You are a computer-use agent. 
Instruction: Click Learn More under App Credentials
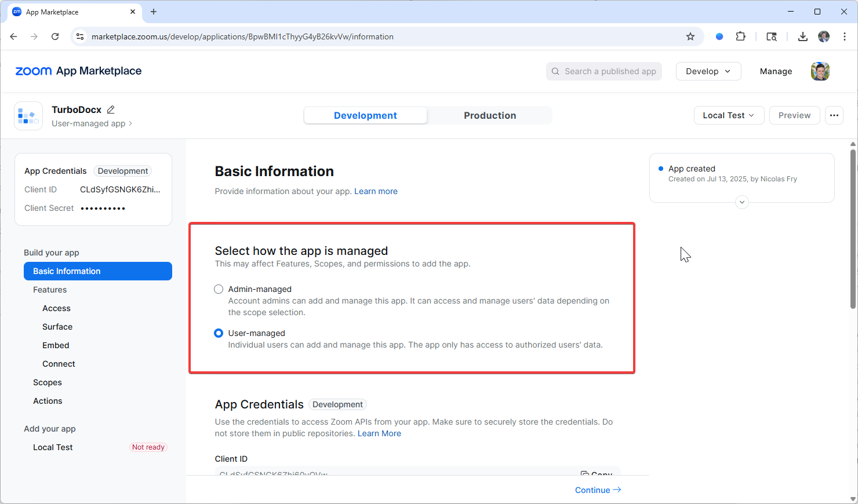coord(379,433)
